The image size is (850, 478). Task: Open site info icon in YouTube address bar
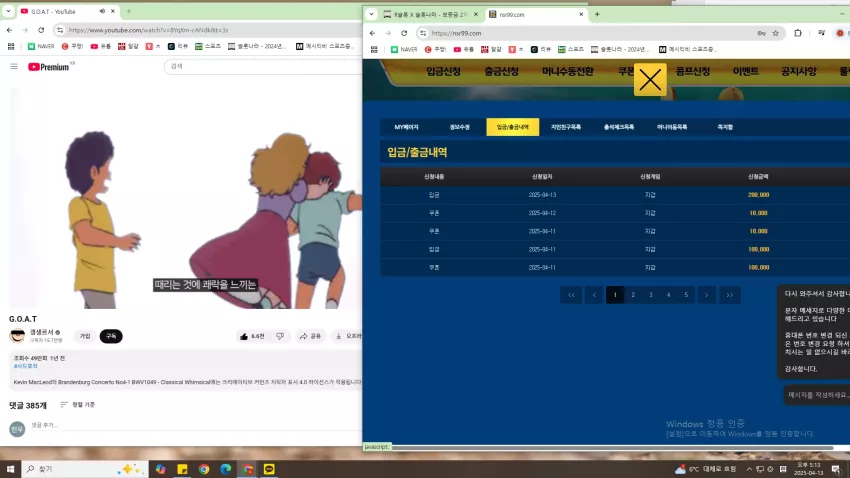60,30
